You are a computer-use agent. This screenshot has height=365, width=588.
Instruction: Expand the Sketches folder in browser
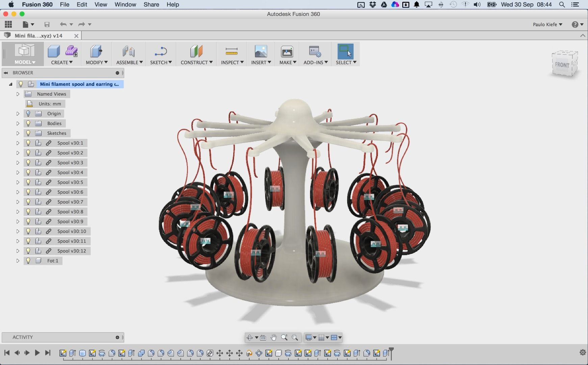point(18,133)
